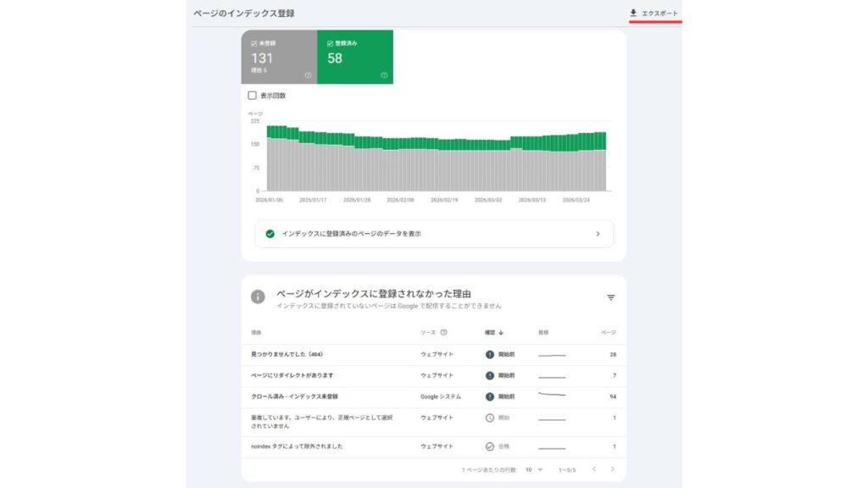Toggle the 未登録 checkbox card
Viewport: 868px width, 488px height.
[255, 42]
